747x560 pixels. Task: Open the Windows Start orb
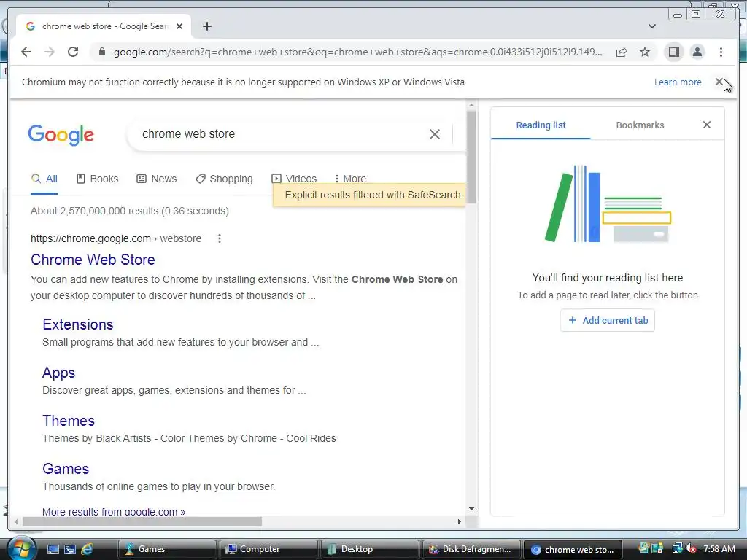click(20, 548)
